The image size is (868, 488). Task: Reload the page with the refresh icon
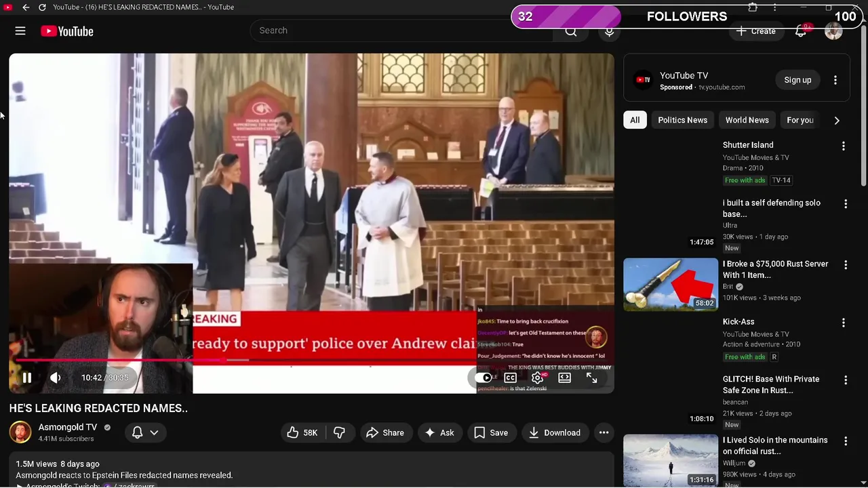coord(42,7)
